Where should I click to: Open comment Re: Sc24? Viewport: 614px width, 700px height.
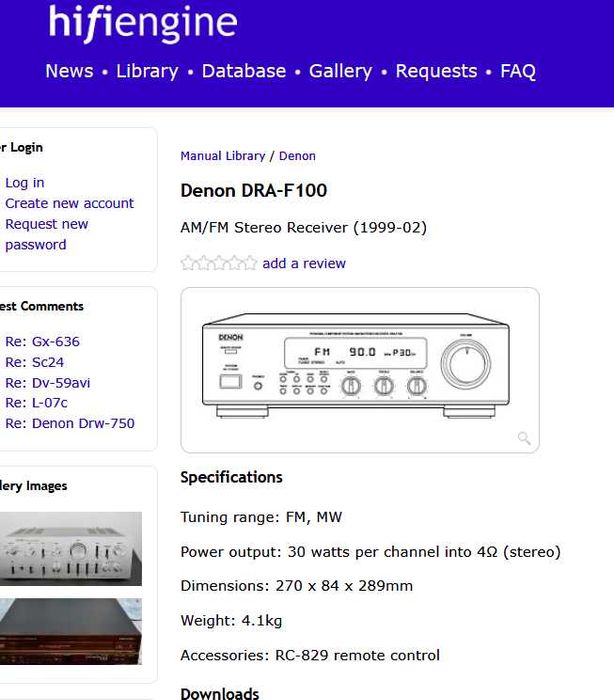tap(34, 362)
